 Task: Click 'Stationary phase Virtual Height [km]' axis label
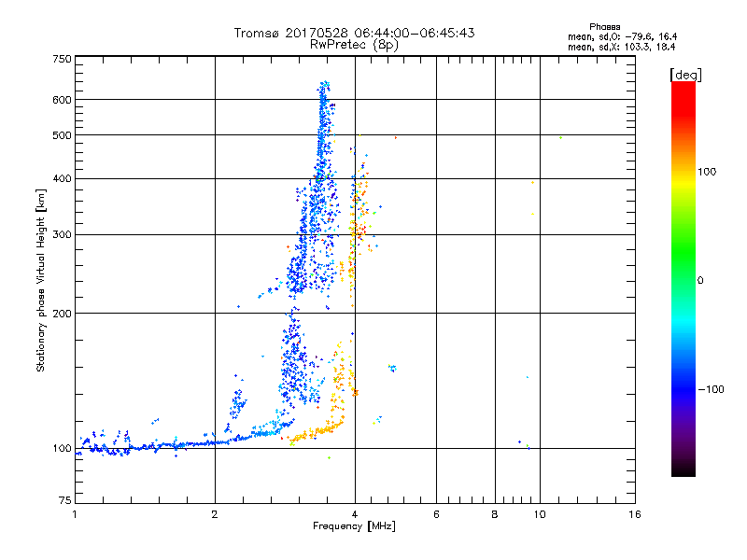pyautogui.click(x=41, y=280)
